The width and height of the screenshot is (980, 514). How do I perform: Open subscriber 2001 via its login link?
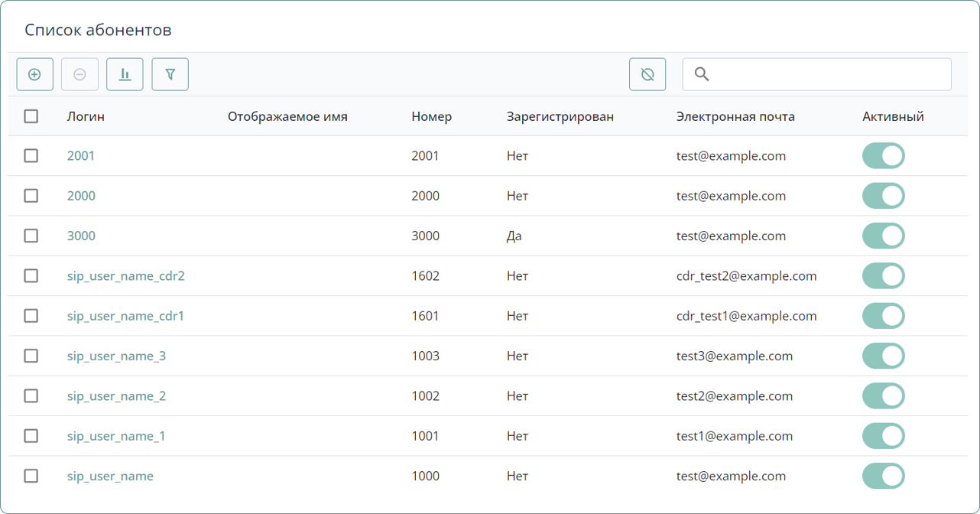[x=81, y=155]
